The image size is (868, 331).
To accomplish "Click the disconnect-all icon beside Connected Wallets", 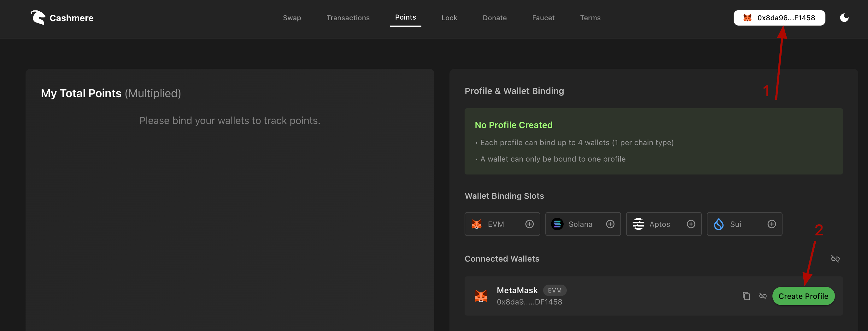I will (835, 258).
